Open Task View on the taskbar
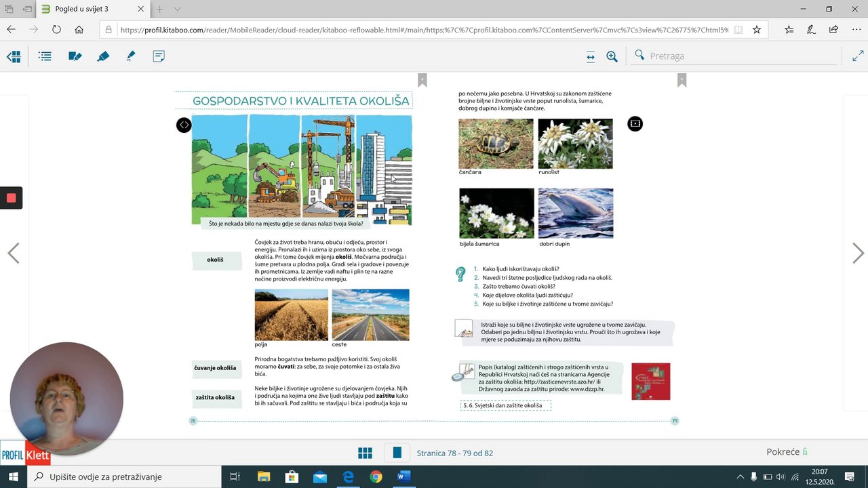Screen dimensions: 868x488 [x=235, y=476]
